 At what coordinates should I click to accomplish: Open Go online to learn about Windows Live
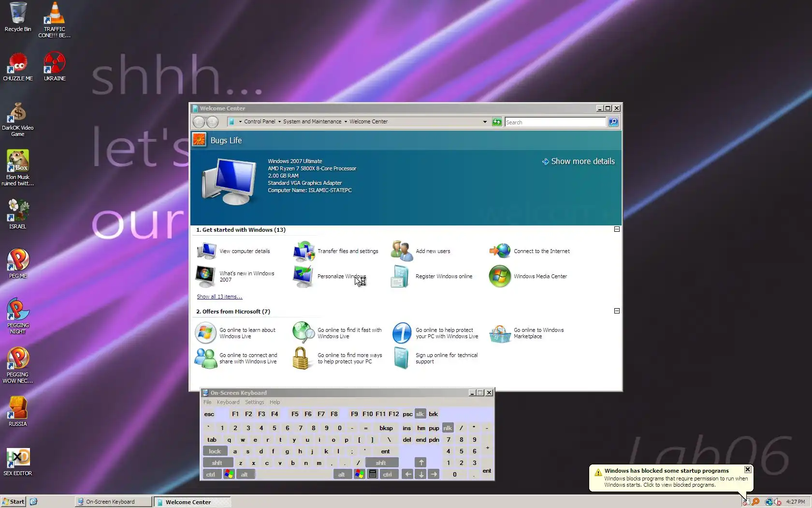click(205, 333)
